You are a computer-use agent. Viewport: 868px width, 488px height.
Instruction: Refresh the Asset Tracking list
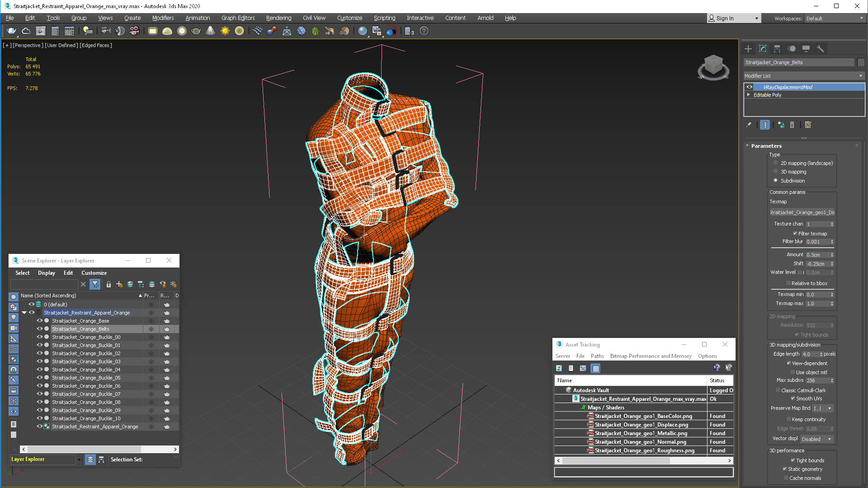coord(559,368)
